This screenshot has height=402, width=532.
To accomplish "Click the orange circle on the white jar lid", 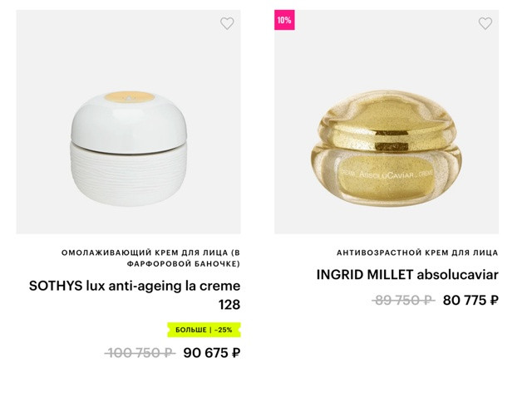I will tap(129, 97).
